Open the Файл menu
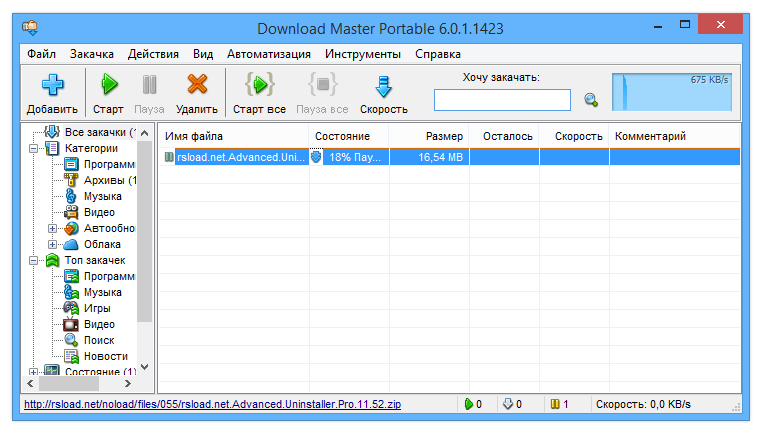This screenshot has width=769, height=435. (x=41, y=54)
